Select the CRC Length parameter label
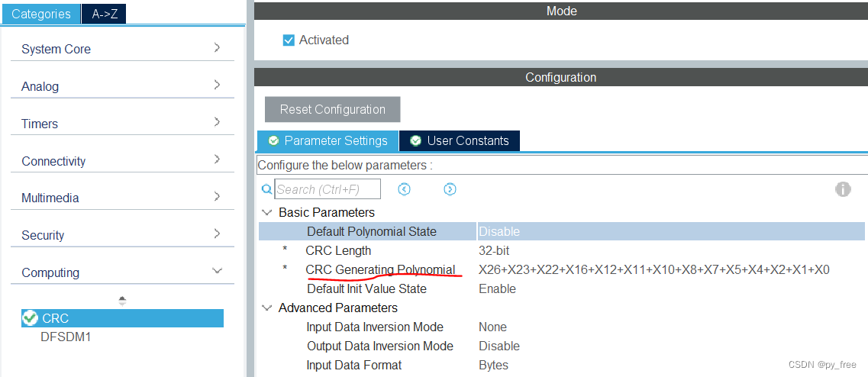868x377 pixels. [x=338, y=251]
